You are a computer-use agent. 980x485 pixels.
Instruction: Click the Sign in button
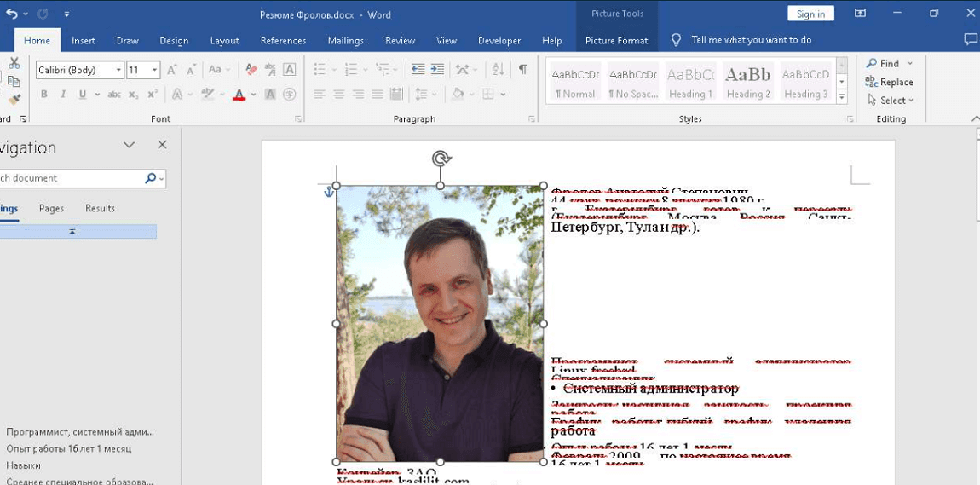[810, 14]
